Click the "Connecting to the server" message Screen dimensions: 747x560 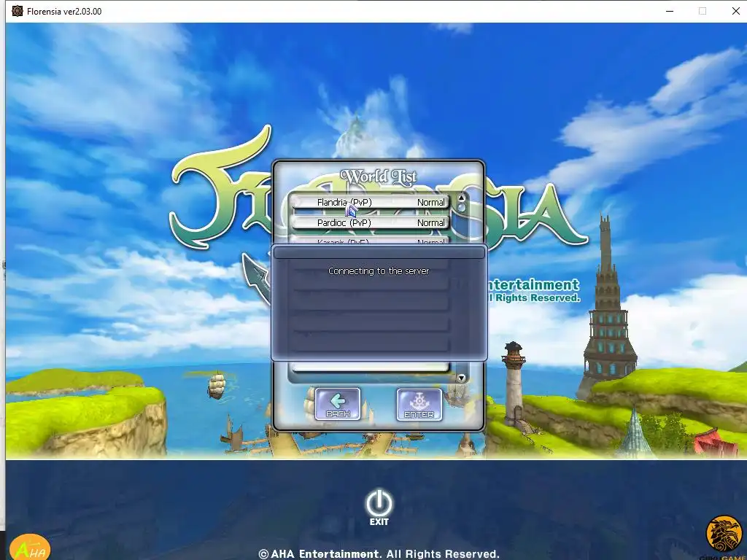click(379, 271)
